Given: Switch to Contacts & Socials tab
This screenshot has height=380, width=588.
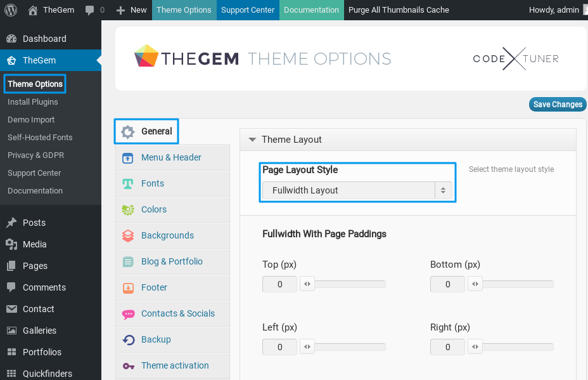Looking at the screenshot, I should point(177,313).
